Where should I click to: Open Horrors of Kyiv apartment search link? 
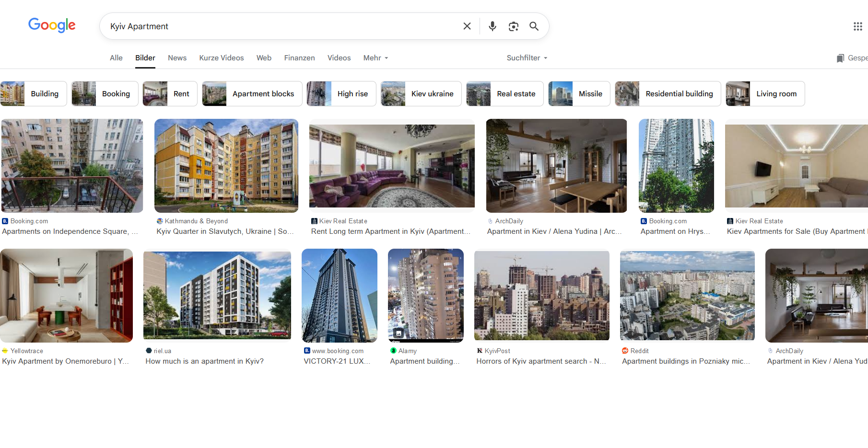[x=541, y=361]
